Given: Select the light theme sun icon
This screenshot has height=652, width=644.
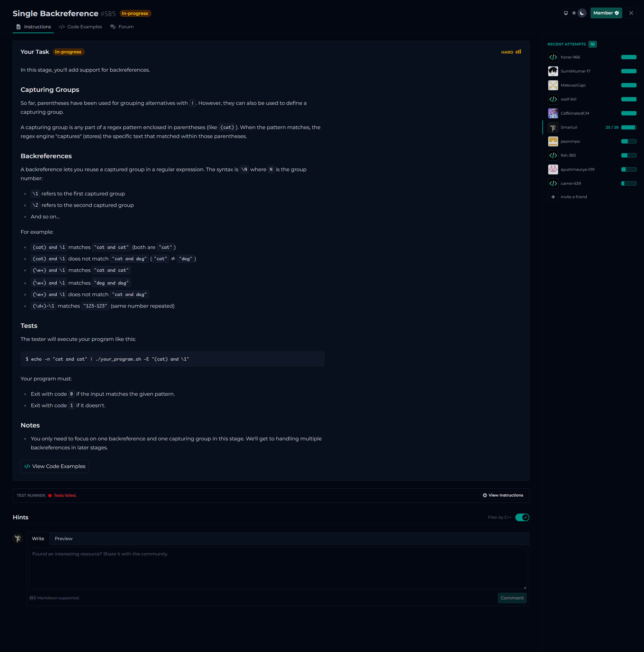Looking at the screenshot, I should point(574,13).
